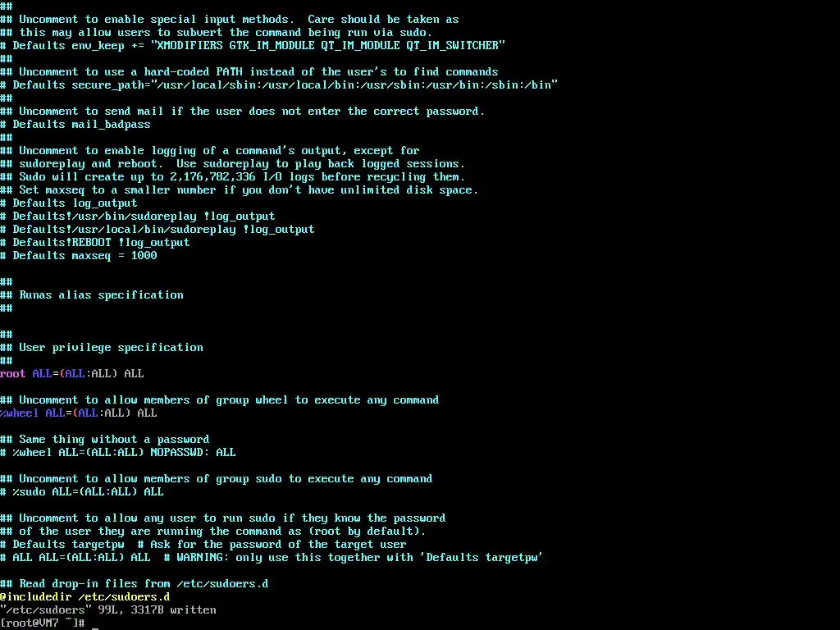840x630 pixels.
Task: Click the '# %sudo ALL=(ALL:ALL) ALL' line
Action: click(82, 492)
